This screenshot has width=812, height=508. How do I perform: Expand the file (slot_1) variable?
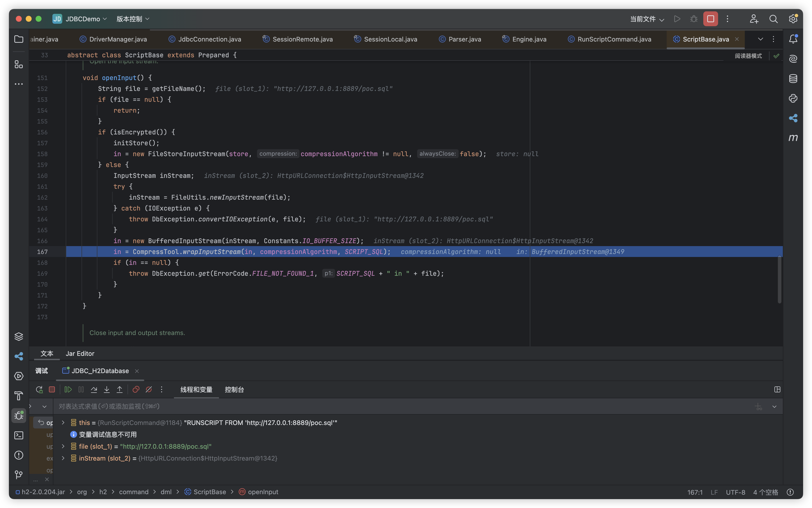point(63,446)
